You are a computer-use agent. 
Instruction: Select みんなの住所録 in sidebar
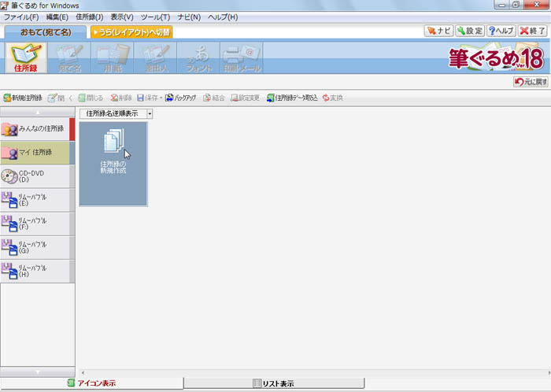[x=35, y=129]
